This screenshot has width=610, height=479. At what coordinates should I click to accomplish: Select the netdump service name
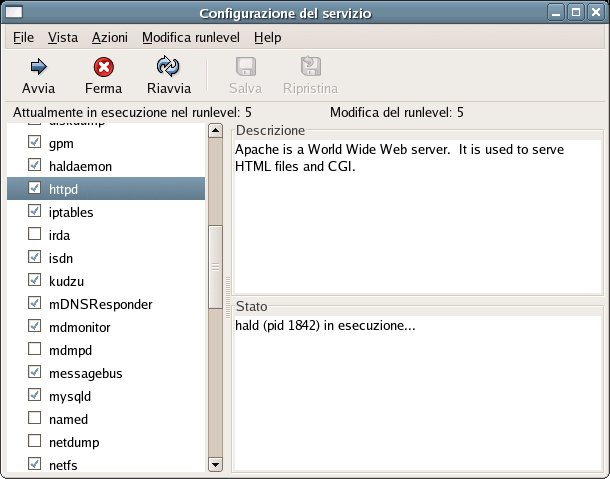click(74, 442)
